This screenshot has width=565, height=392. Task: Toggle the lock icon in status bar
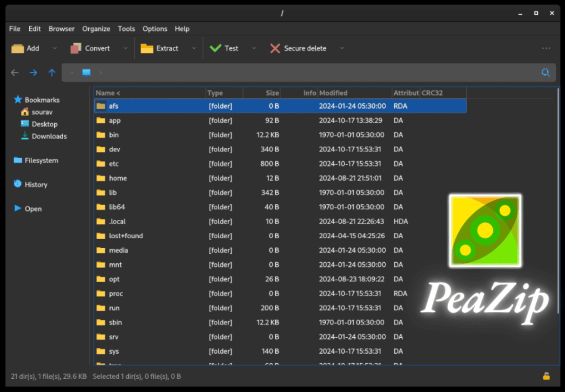click(546, 376)
